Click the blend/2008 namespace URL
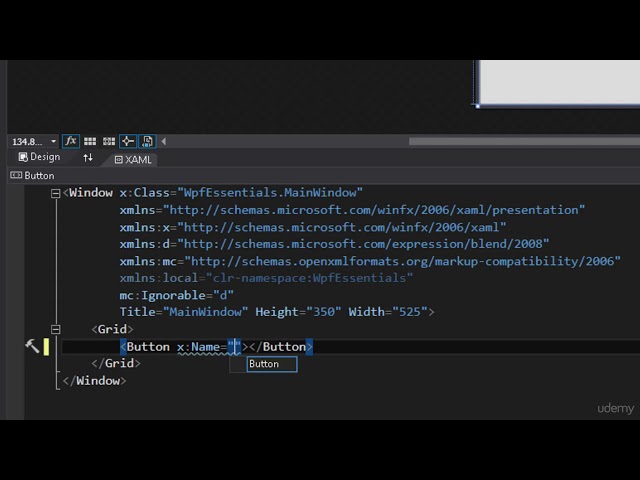The image size is (640, 480). click(363, 244)
